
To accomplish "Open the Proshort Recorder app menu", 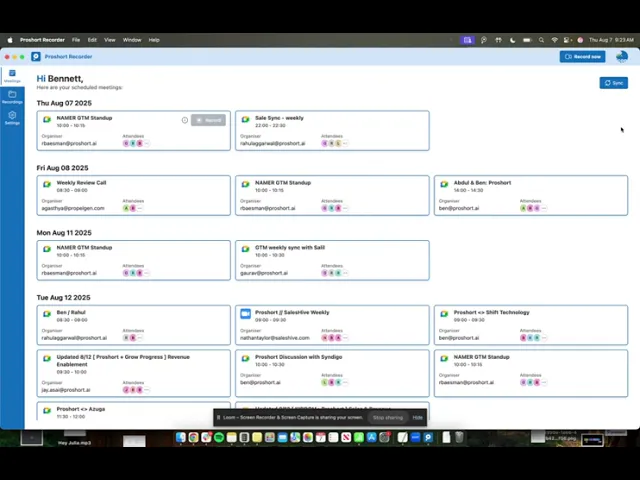I will click(x=42, y=40).
